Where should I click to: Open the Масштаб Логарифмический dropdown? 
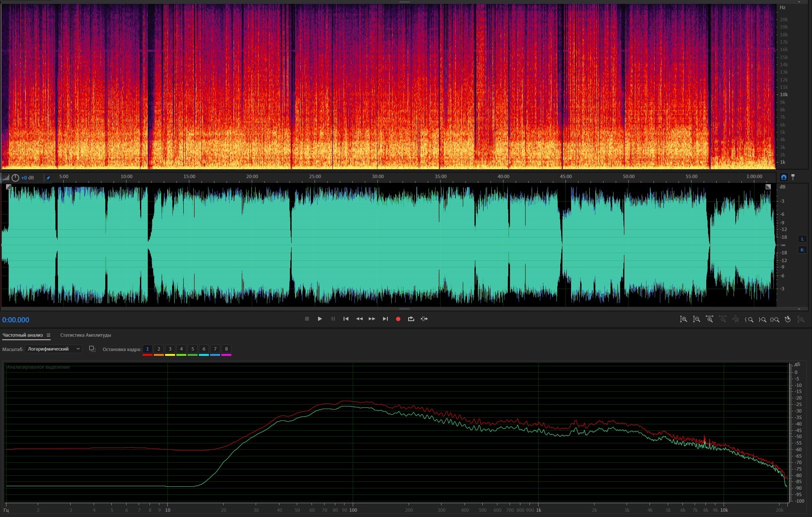[x=53, y=349]
